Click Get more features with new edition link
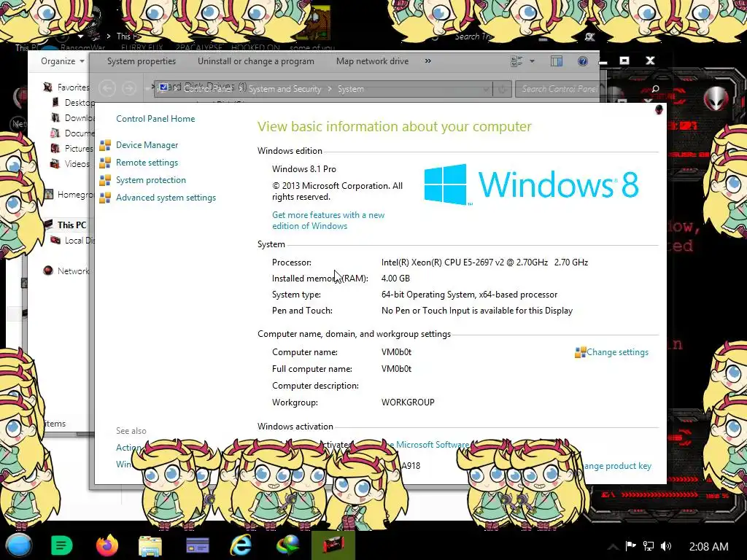747x560 pixels. (328, 220)
